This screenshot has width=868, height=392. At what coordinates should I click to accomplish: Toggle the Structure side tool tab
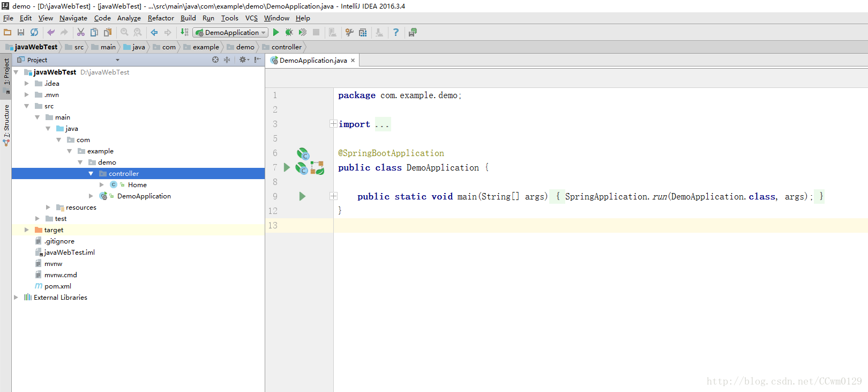[6, 124]
